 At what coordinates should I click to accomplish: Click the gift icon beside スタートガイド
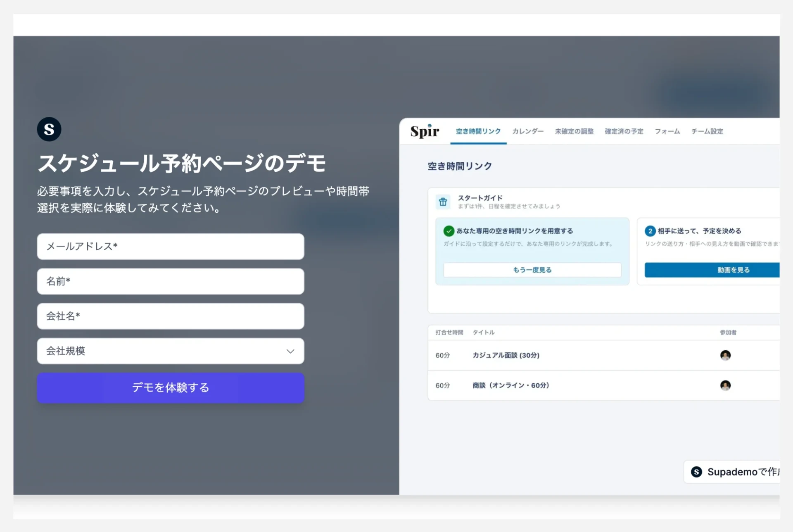(x=443, y=202)
